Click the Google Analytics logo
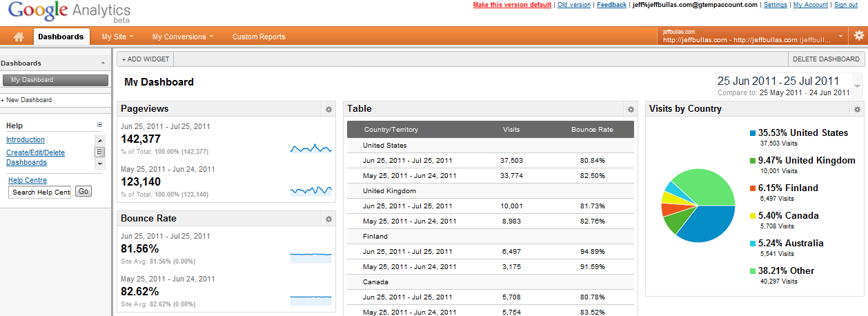 (x=69, y=12)
